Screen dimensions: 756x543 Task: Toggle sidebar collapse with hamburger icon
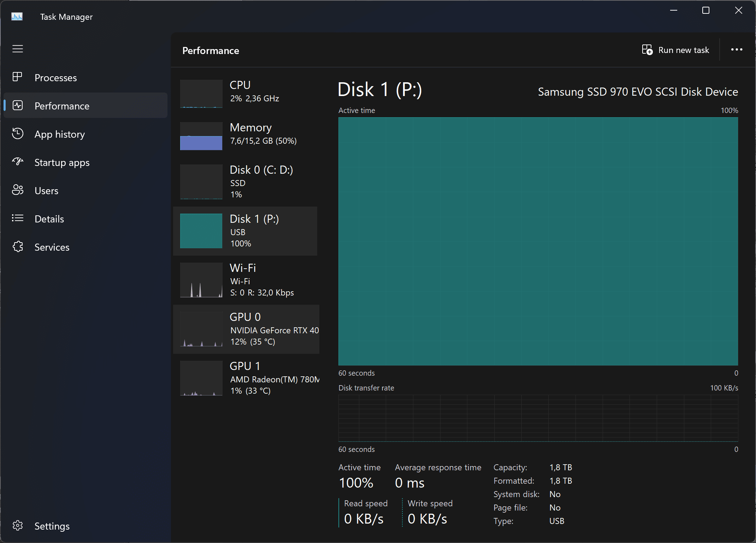click(x=17, y=49)
